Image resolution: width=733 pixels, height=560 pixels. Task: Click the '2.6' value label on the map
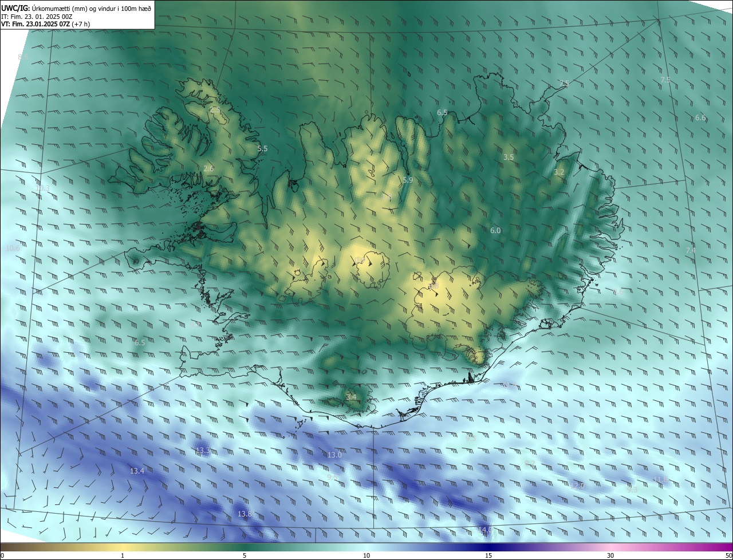click(x=208, y=168)
